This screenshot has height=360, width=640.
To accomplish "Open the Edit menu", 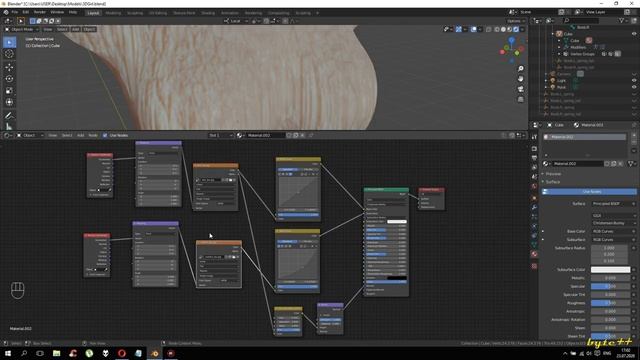I will (26, 12).
